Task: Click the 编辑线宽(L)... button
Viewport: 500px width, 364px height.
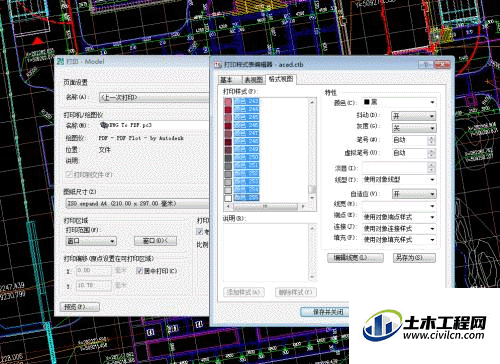Action: point(355,258)
